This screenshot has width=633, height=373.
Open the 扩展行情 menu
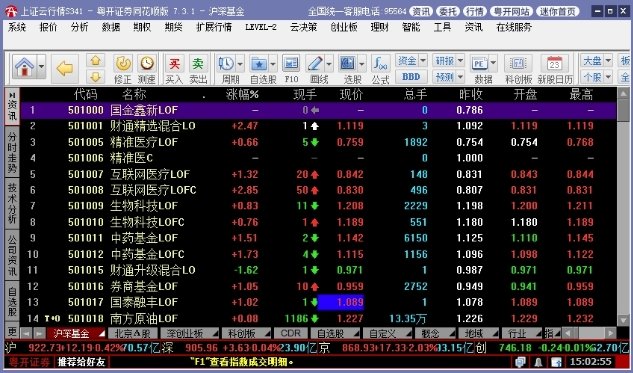214,27
